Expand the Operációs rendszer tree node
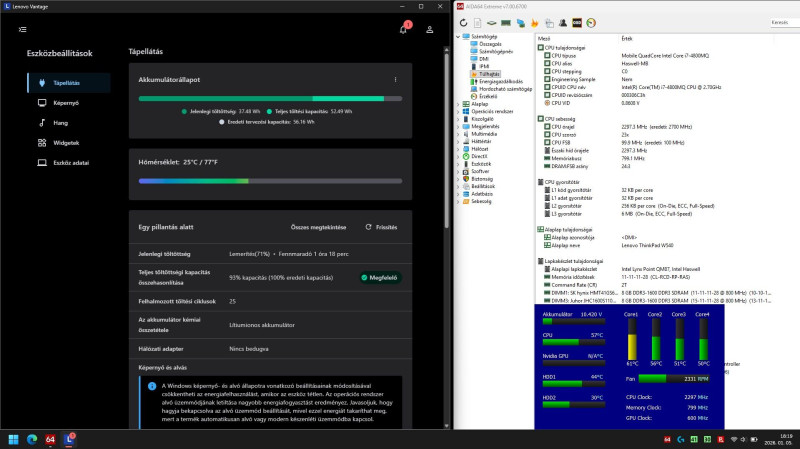Screen dimensions: 800x449 458,111
